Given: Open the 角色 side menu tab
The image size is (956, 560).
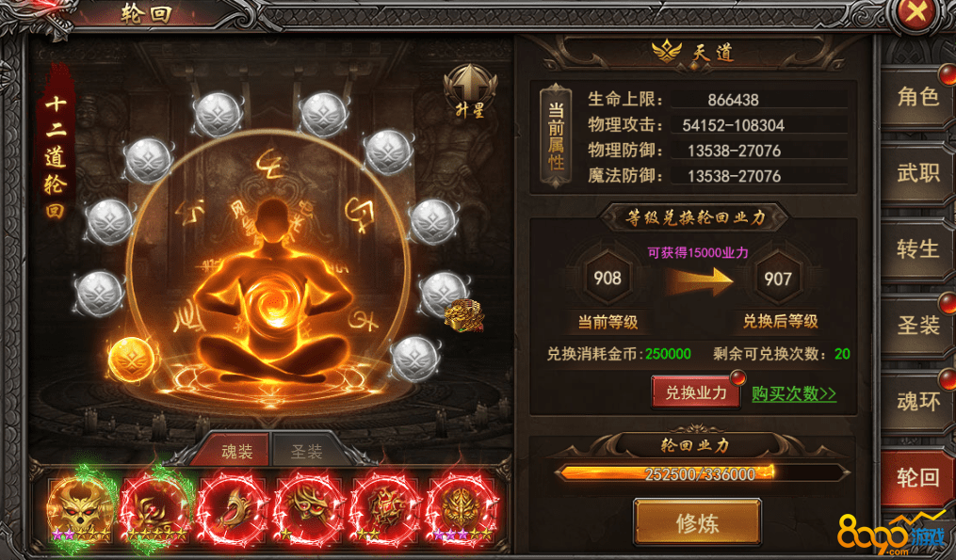Looking at the screenshot, I should pos(917,98).
